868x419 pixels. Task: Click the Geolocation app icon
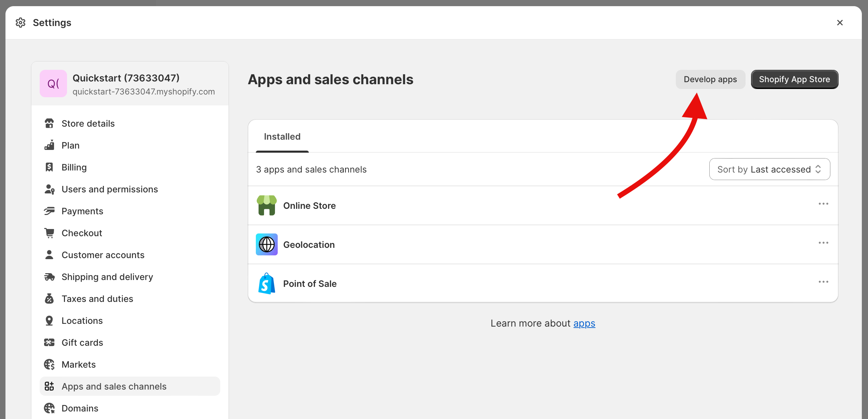267,244
